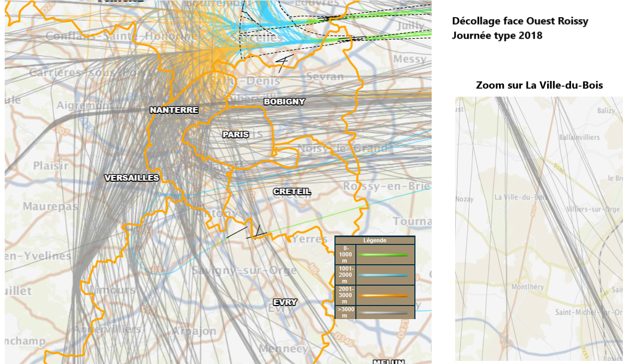Click the heading "Zoom sur La Ville-du-Bois"
The height and width of the screenshot is (364, 625).
coord(539,85)
